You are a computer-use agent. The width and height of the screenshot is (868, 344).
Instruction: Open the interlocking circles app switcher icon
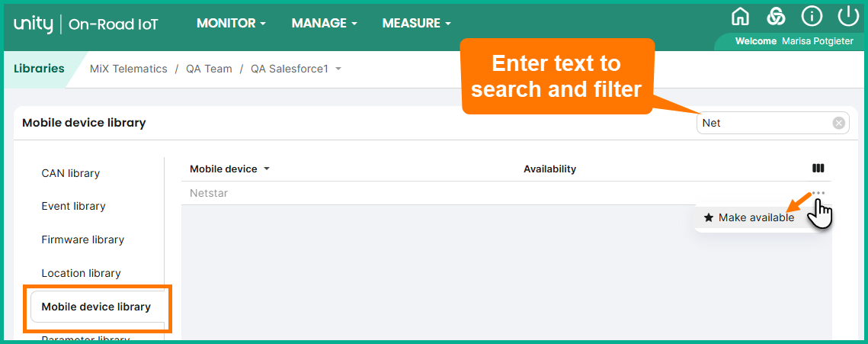(776, 16)
